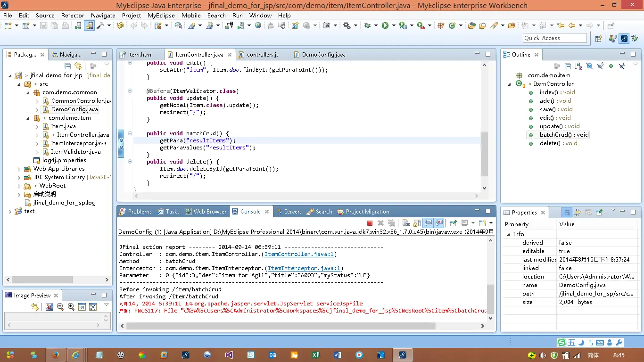Click the Debug bug icon in toolbar
The width and height of the screenshot is (644, 362).
[368, 25]
